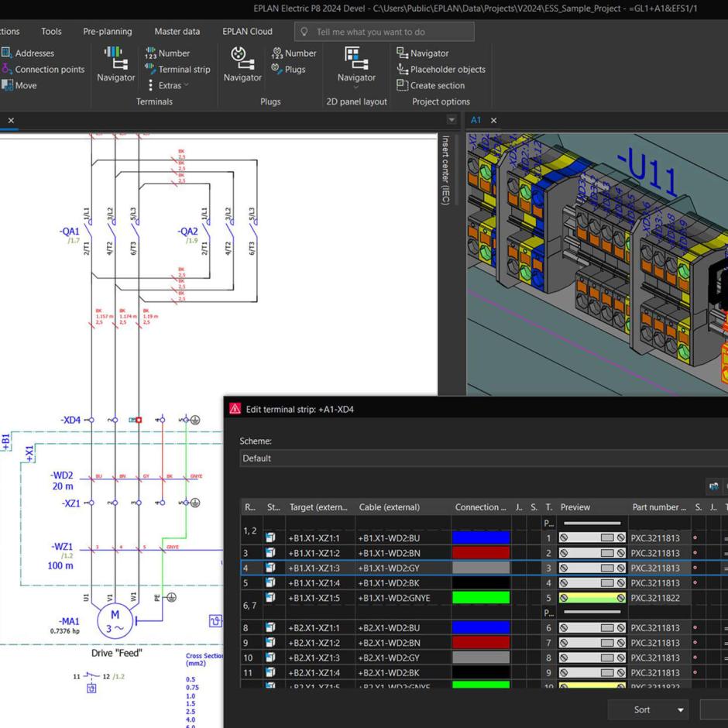Click Connection points command
Screen dimensions: 728x728
(43, 69)
